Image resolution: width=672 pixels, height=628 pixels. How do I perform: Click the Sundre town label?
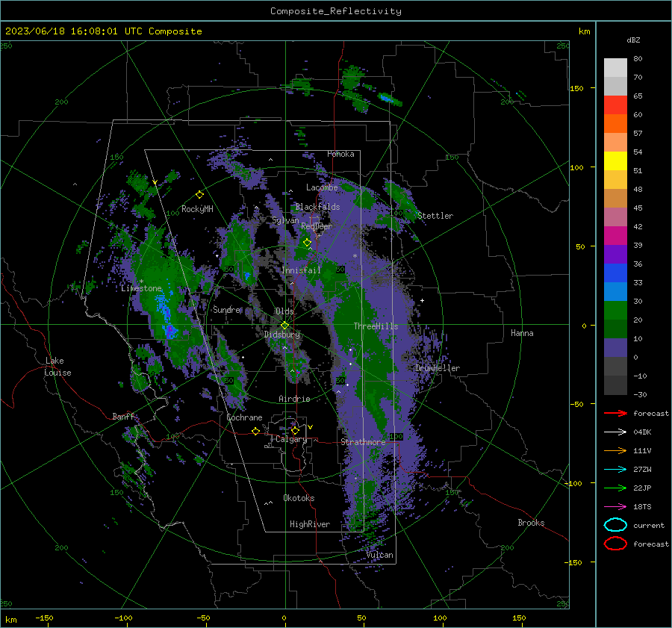coord(227,309)
